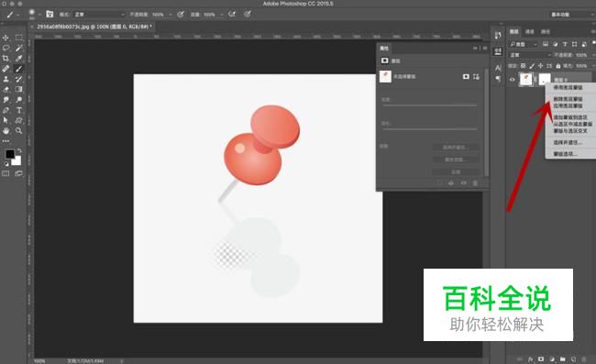Select the Zoom tool
Viewport: 596px width, 364px height.
18,131
